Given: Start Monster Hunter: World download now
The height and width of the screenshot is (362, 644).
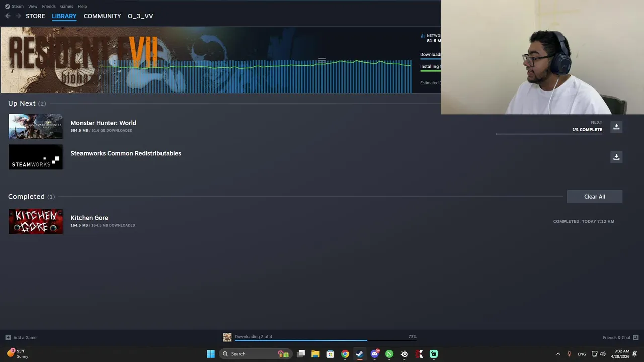Looking at the screenshot, I should point(616,127).
